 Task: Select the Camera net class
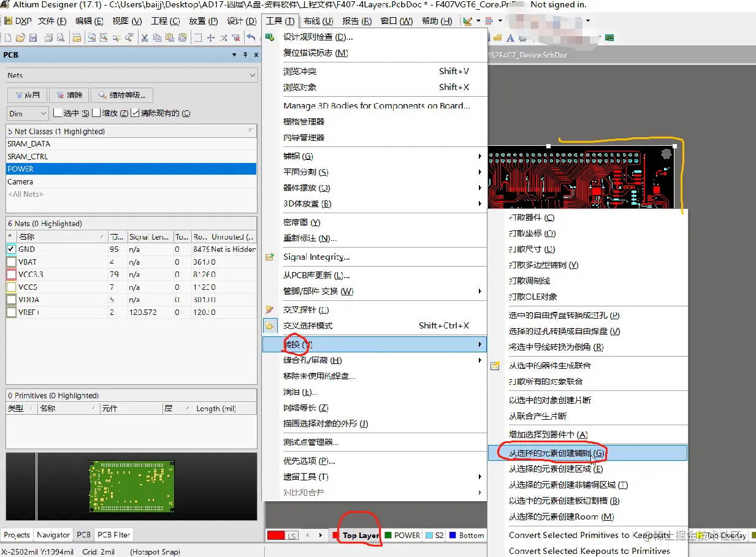coord(131,182)
